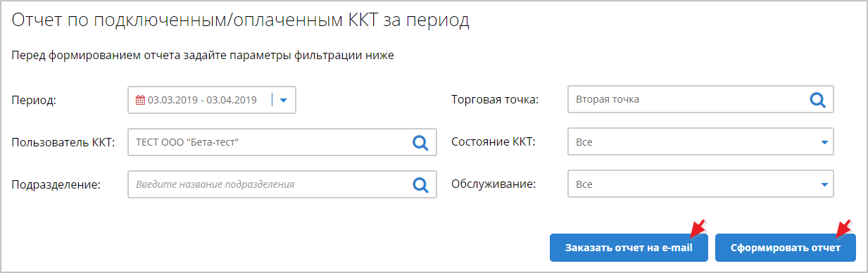Select the 03.03.2019 - 03.04.2019 date text
Image resolution: width=868 pixels, height=273 pixels.
(x=202, y=100)
